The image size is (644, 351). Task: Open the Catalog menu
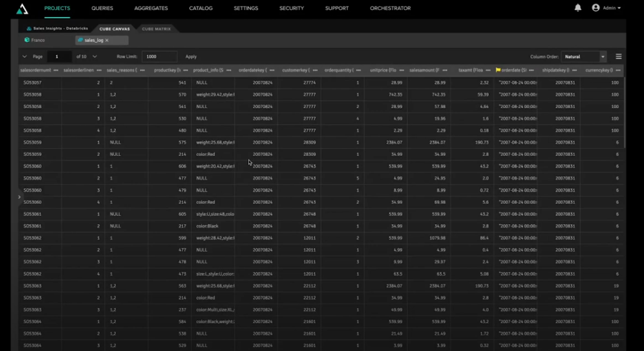(201, 8)
